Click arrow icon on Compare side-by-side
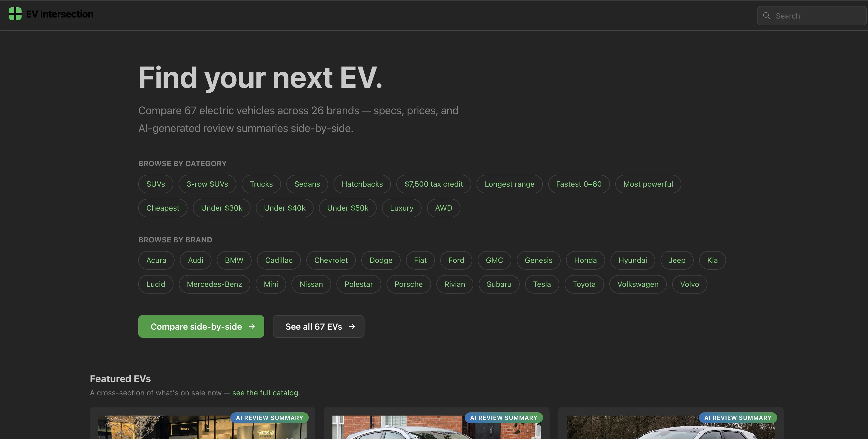This screenshot has width=868, height=439. pos(251,326)
